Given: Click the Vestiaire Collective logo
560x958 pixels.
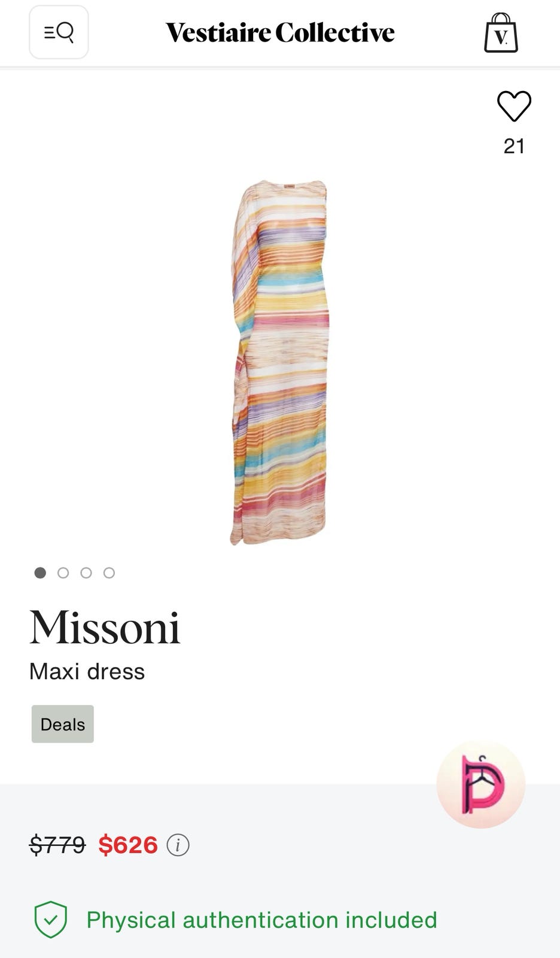Looking at the screenshot, I should click(x=280, y=32).
